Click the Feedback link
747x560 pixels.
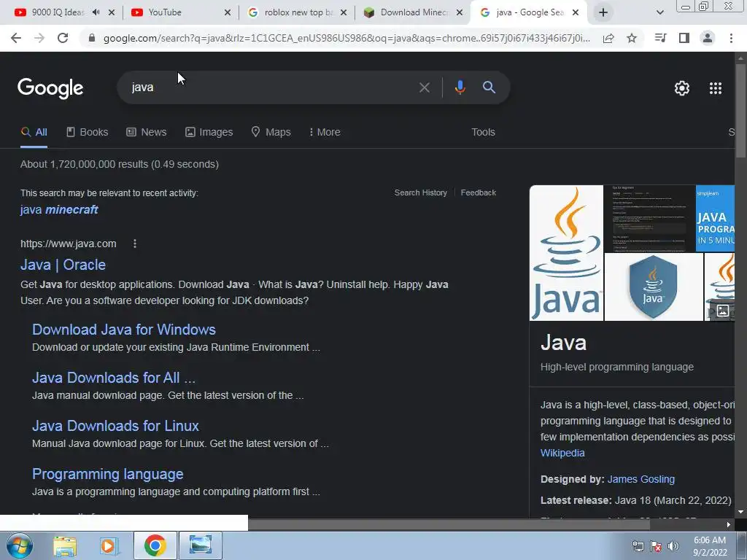tap(479, 192)
